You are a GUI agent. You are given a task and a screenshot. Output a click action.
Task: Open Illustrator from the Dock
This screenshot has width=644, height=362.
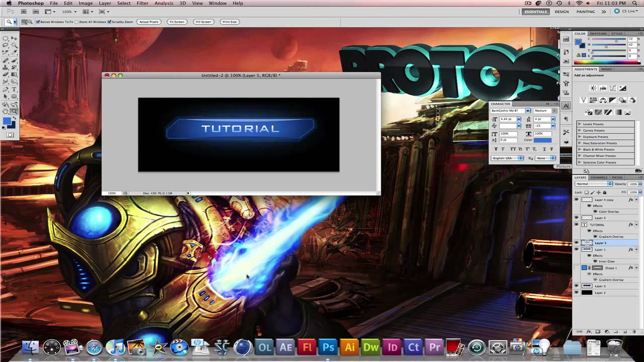(349, 347)
